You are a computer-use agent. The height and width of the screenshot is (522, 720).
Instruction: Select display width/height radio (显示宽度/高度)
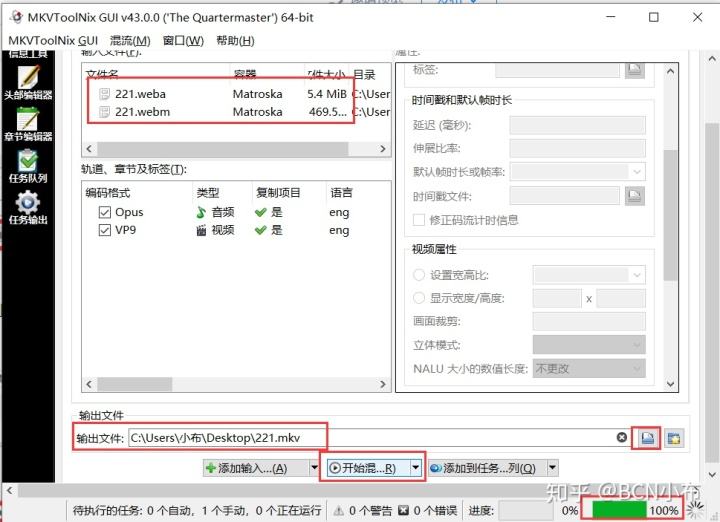[x=419, y=298]
